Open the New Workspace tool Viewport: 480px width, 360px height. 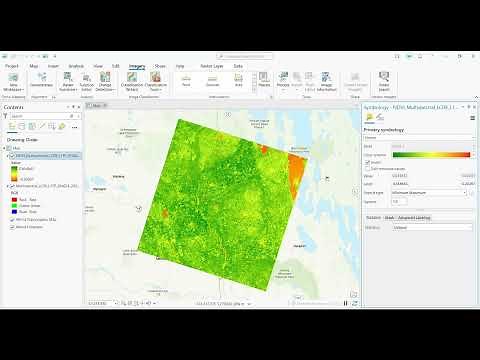tap(13, 82)
